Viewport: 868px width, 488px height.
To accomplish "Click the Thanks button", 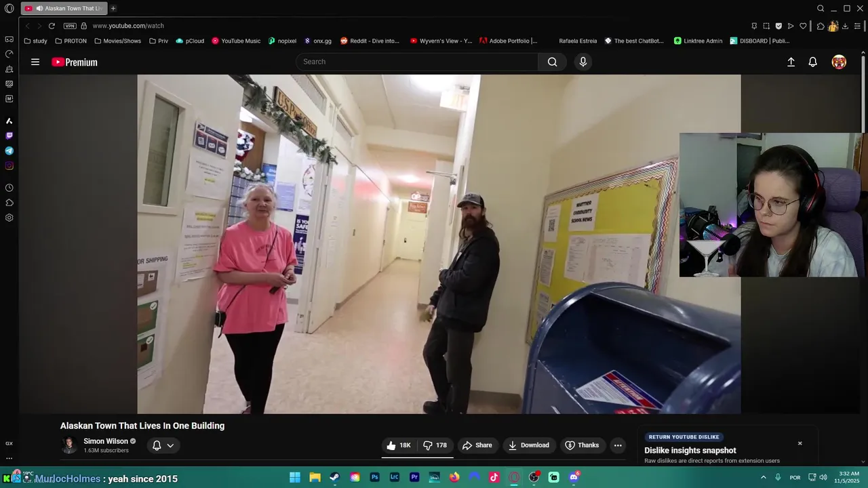I will [x=582, y=445].
